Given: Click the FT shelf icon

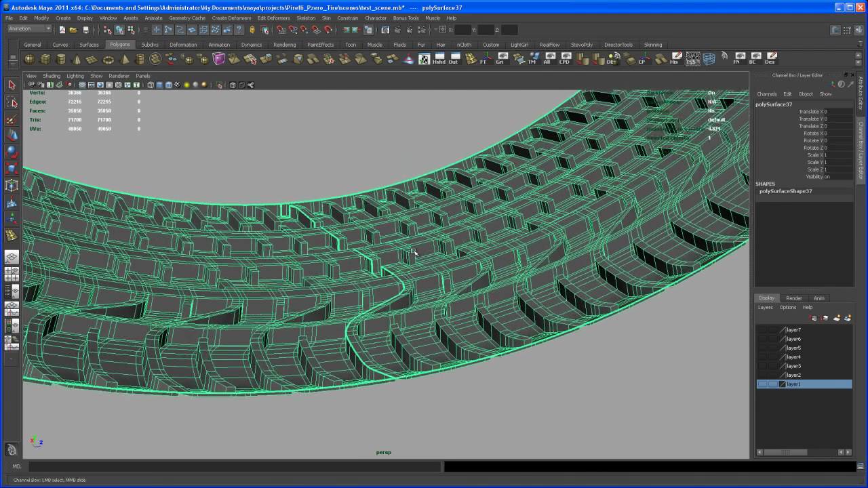Looking at the screenshot, I should point(484,60).
